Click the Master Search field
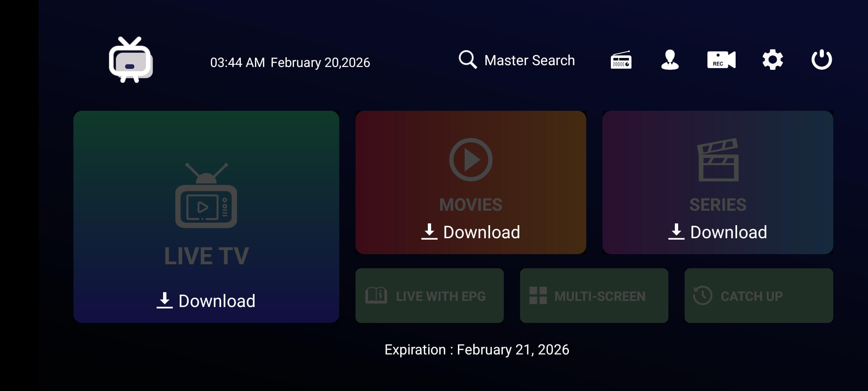The height and width of the screenshot is (391, 868). 529,60
